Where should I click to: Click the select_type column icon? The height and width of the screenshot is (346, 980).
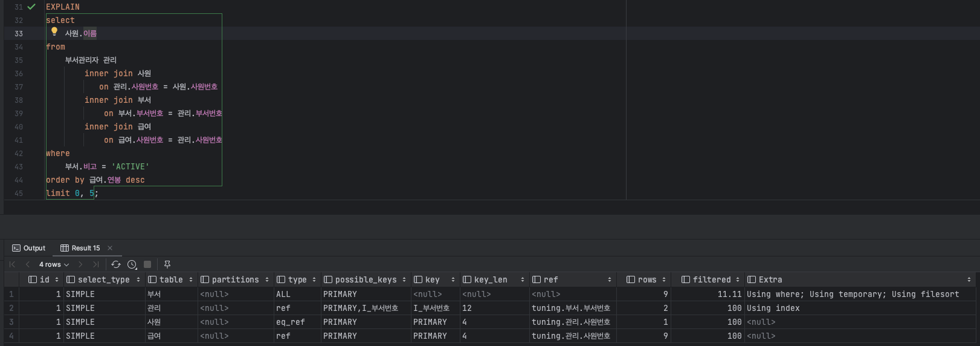click(x=71, y=279)
